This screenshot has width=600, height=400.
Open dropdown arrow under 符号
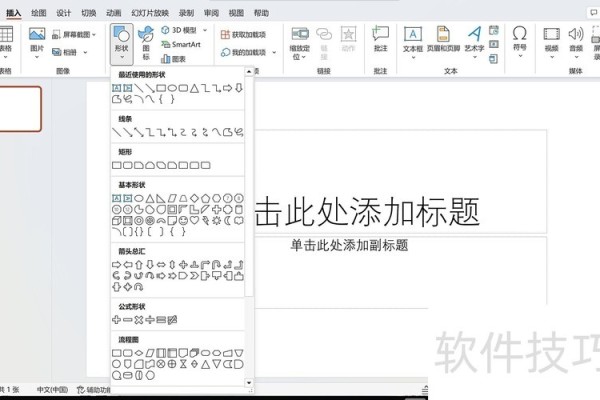point(520,56)
